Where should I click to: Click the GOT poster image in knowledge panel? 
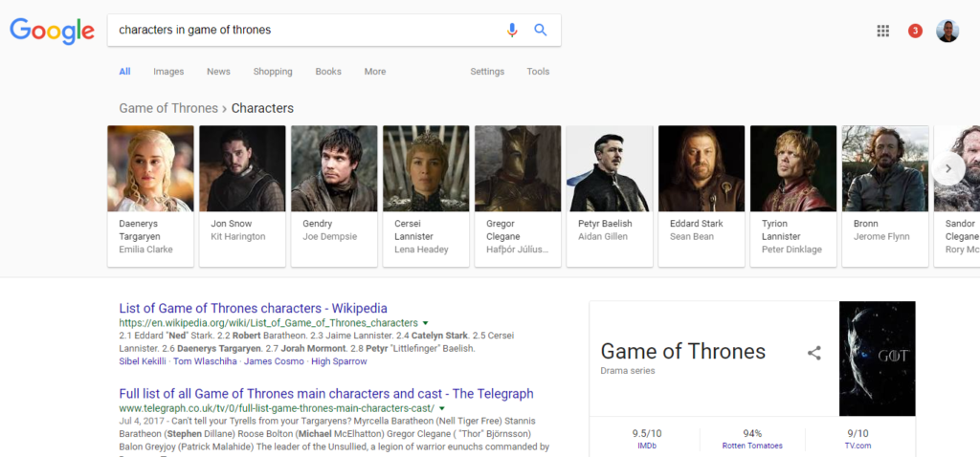coord(878,359)
